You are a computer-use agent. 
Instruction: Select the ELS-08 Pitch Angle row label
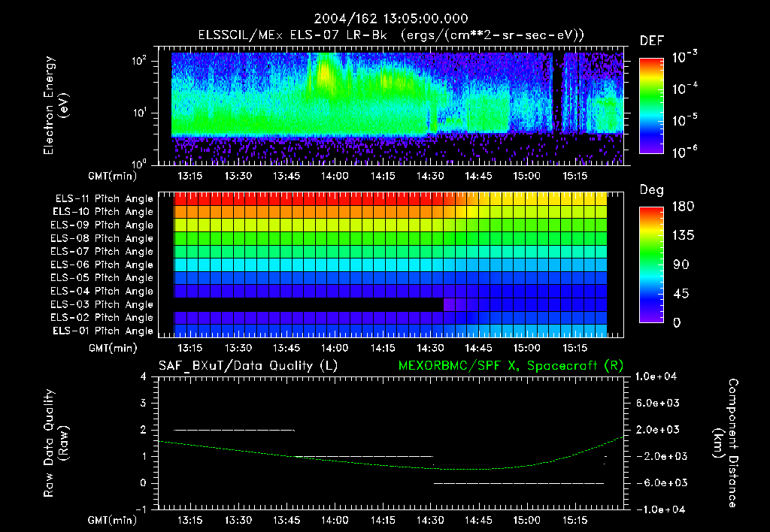click(x=102, y=238)
